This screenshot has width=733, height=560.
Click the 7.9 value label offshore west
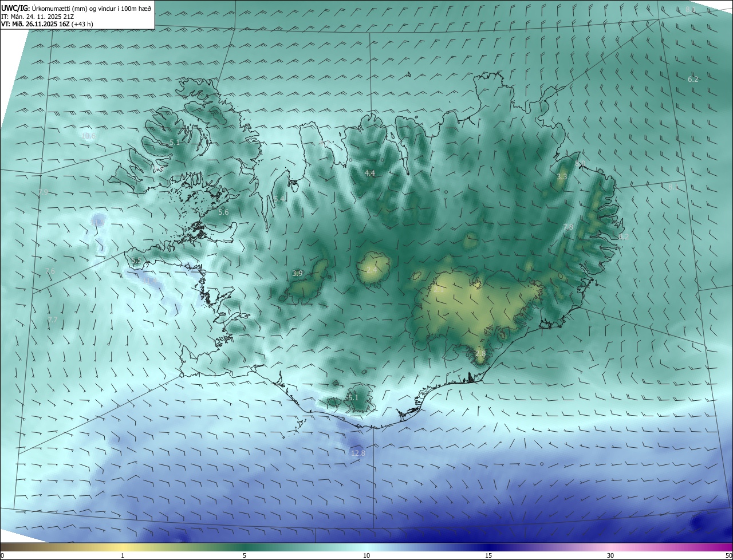43,192
